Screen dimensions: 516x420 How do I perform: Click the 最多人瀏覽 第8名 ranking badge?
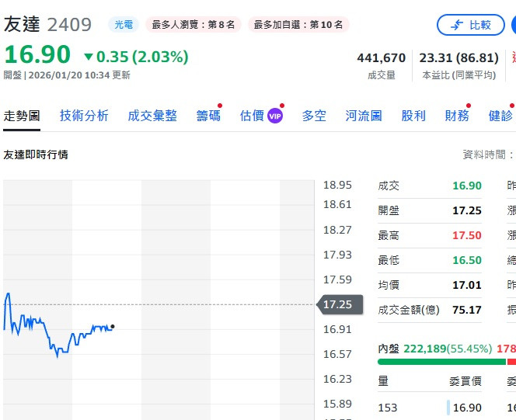(193, 25)
